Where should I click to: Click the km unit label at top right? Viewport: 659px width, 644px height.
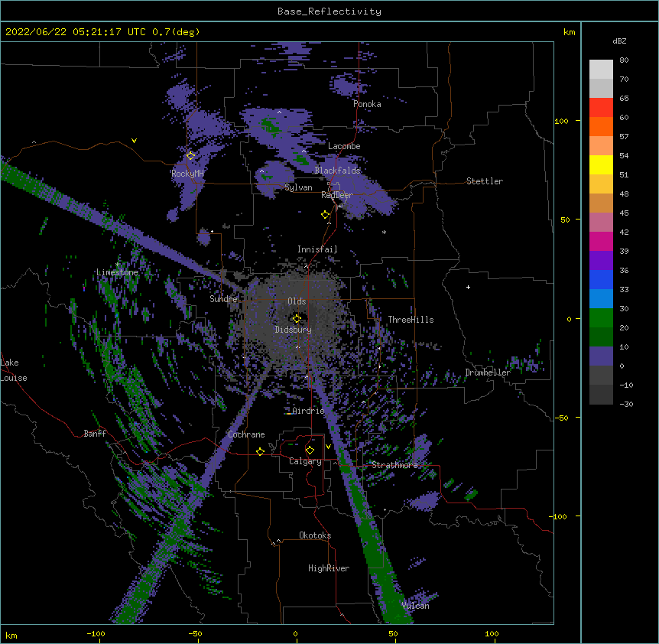pyautogui.click(x=570, y=32)
